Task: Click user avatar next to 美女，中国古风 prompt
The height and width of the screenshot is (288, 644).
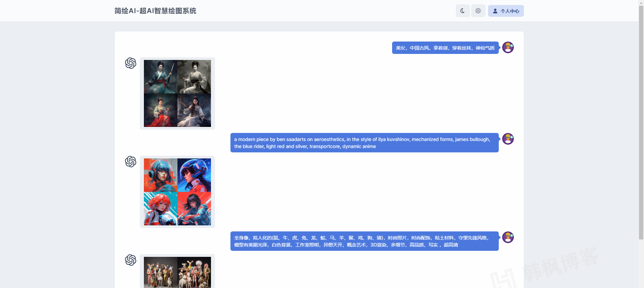Action: 508,47
